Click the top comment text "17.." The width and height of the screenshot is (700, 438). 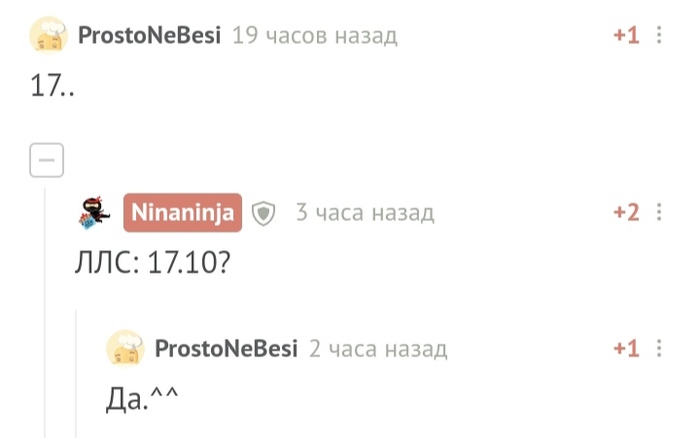tap(53, 87)
